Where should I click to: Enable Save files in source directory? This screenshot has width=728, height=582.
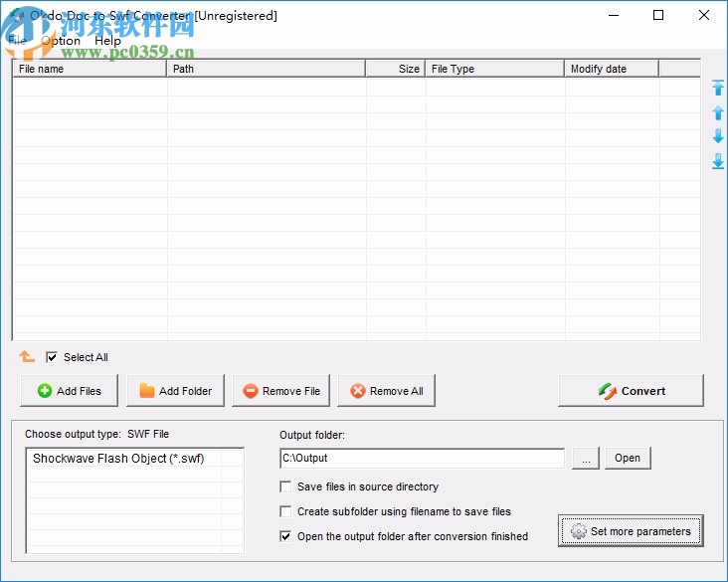285,486
